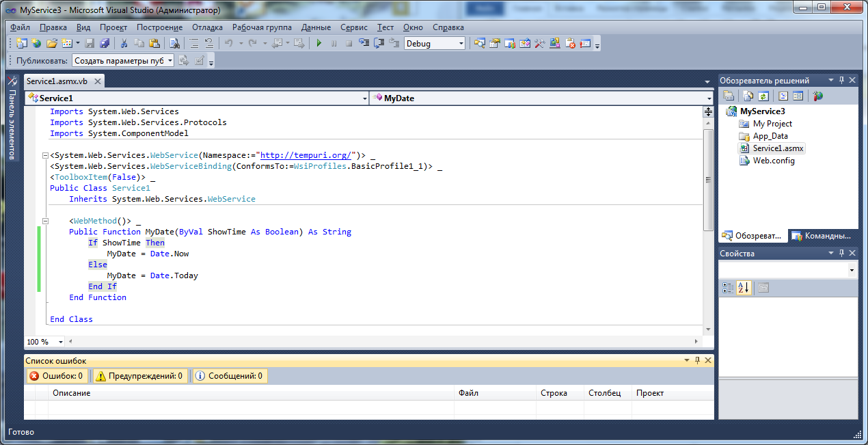
Task: Toggle Warnings: 0 filter button
Action: point(139,376)
